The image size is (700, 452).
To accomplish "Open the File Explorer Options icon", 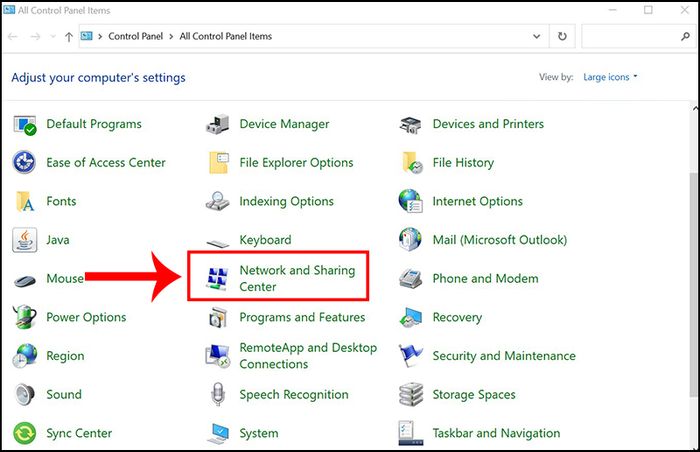I will 219,163.
